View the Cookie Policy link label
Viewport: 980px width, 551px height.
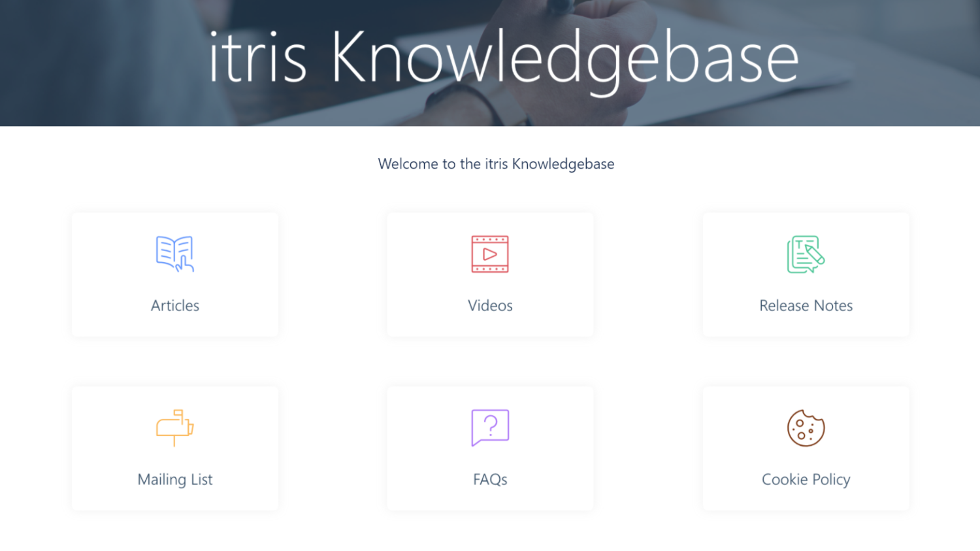click(806, 479)
